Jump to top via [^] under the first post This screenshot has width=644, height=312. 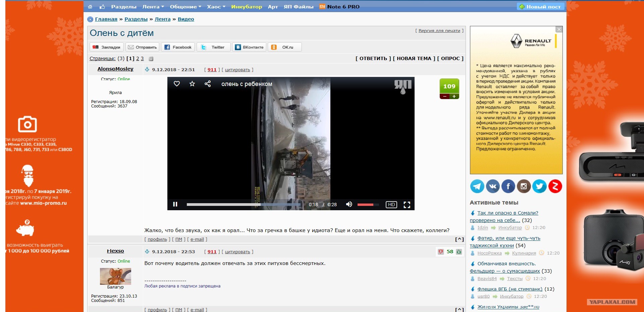(x=459, y=239)
